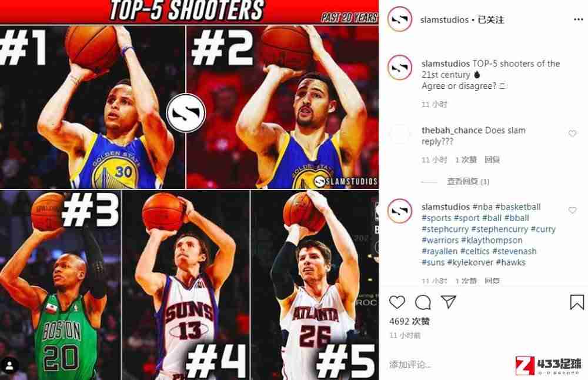Open tagged people icon on the photo
The height and width of the screenshot is (380, 588).
9,366
